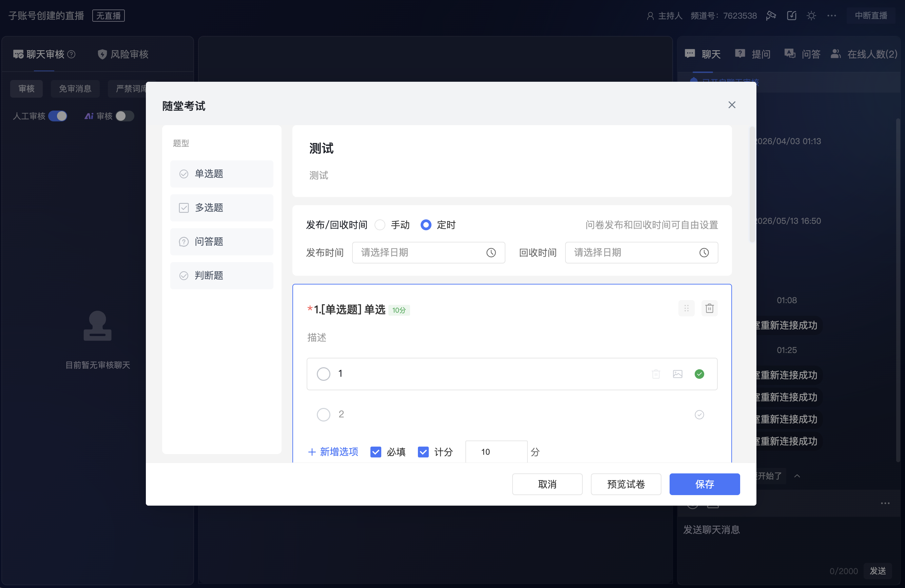Select the 免审消息 sub-tab
905x588 pixels.
click(75, 89)
